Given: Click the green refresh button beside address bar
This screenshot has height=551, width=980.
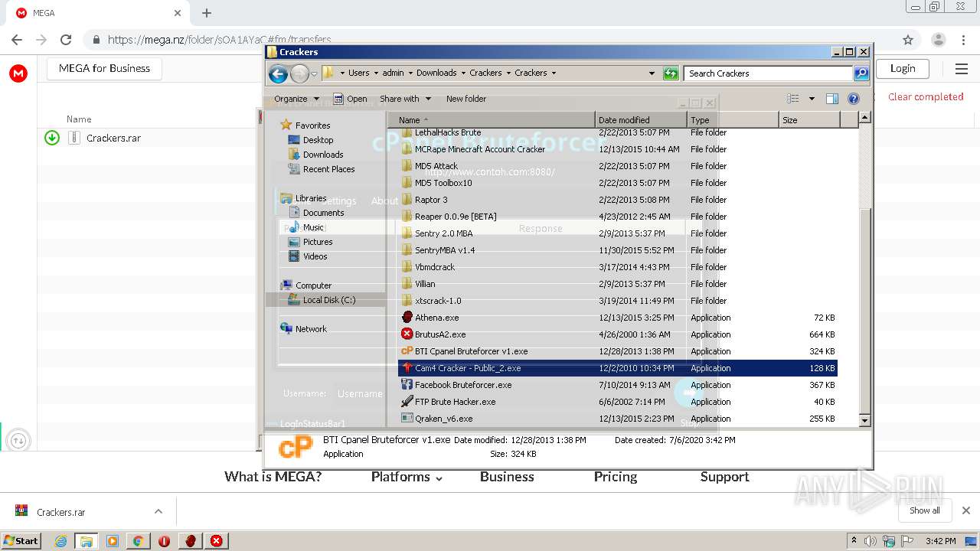Looking at the screenshot, I should click(x=671, y=73).
